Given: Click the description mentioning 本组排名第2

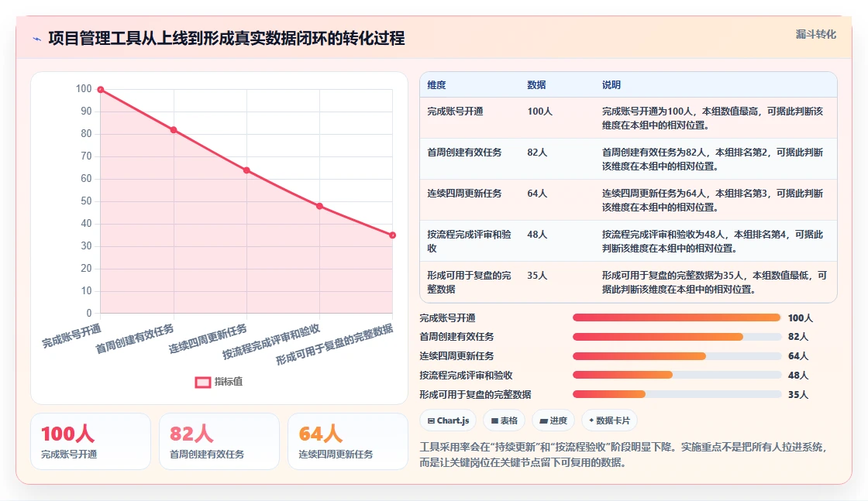Looking at the screenshot, I should coord(712,160).
